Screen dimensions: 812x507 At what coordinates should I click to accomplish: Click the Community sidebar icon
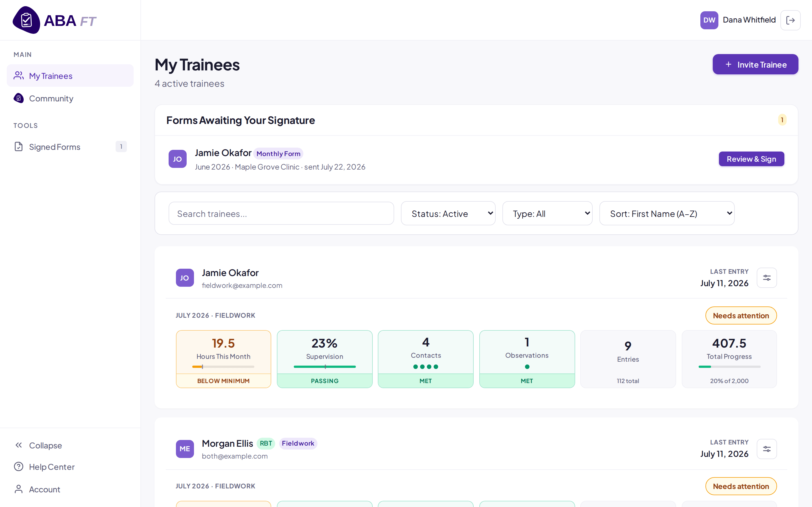19,98
